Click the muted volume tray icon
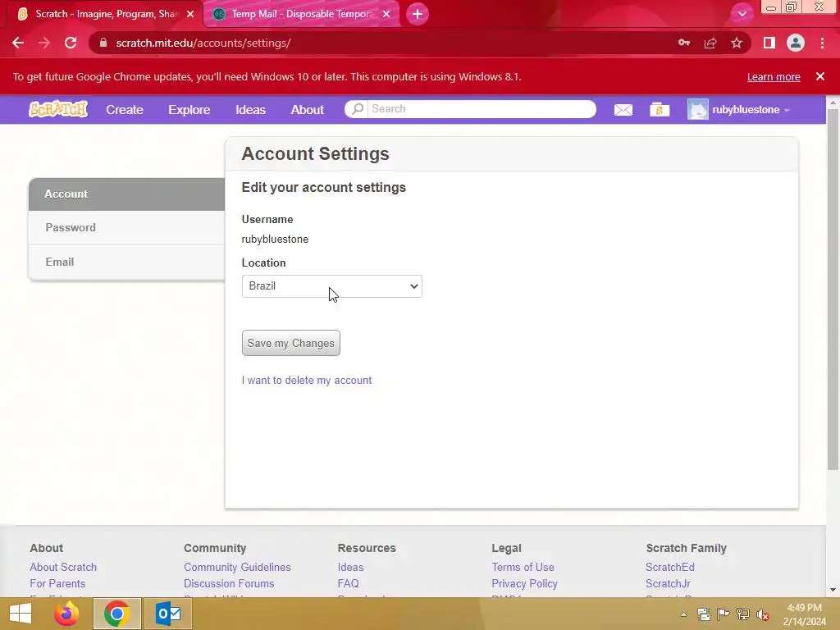The height and width of the screenshot is (630, 840). (763, 614)
